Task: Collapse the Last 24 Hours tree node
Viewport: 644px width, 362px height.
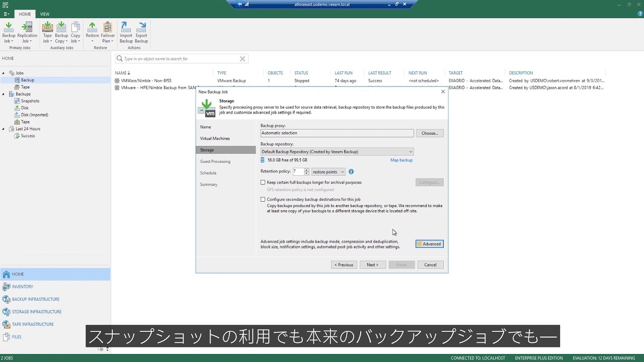Action: (x=4, y=129)
